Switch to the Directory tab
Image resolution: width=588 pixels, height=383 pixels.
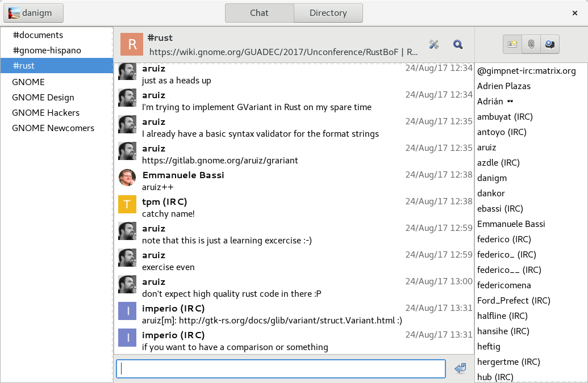pos(328,12)
